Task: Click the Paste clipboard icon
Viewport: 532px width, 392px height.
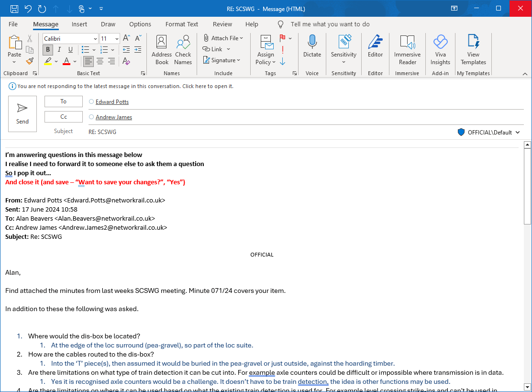Action: point(14,43)
